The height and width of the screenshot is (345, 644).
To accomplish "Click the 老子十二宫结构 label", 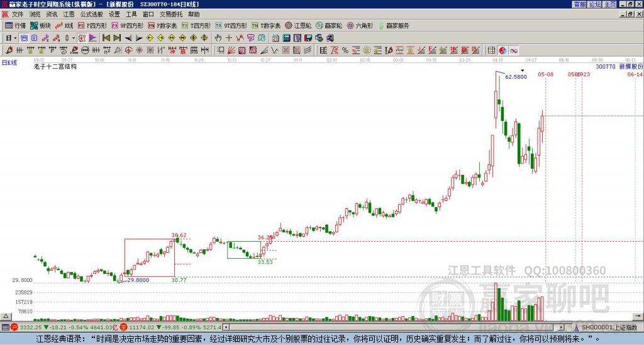I will pos(55,66).
